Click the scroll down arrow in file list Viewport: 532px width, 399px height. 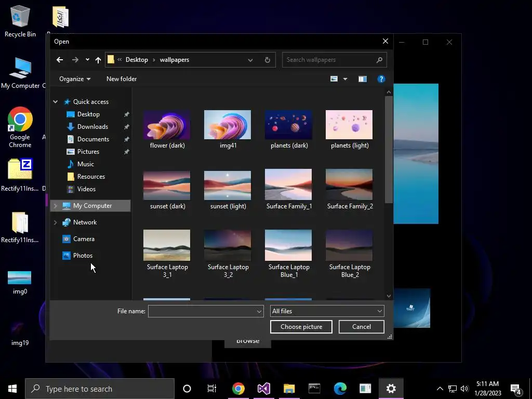point(389,296)
